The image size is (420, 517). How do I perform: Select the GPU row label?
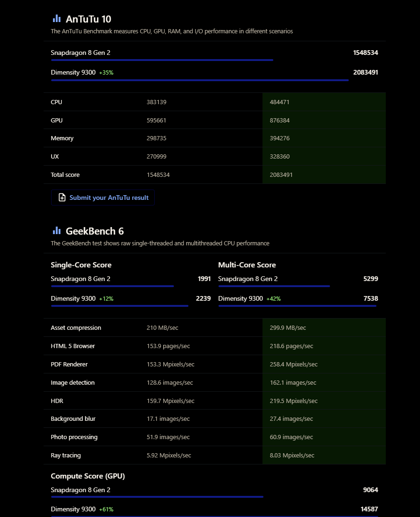point(57,121)
